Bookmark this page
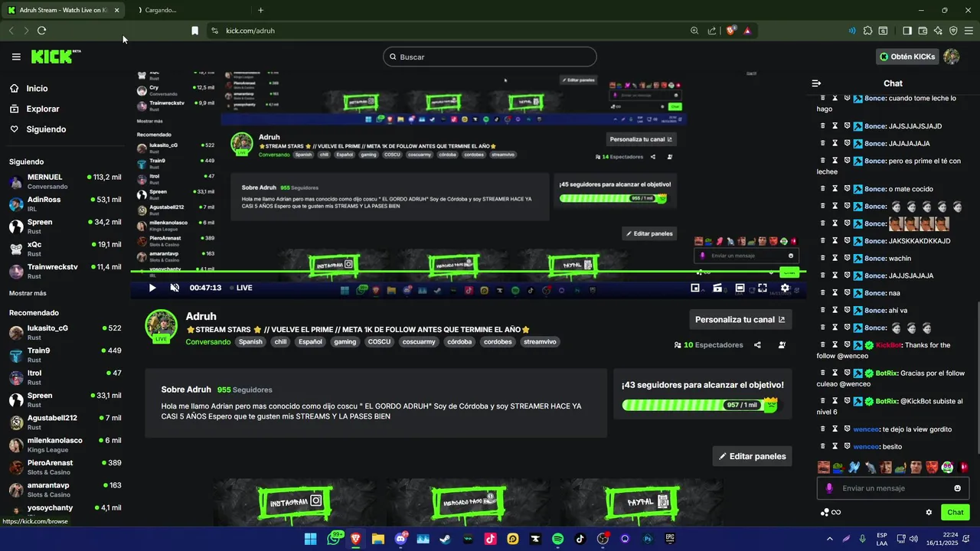Viewport: 980px width, 551px height. click(194, 31)
